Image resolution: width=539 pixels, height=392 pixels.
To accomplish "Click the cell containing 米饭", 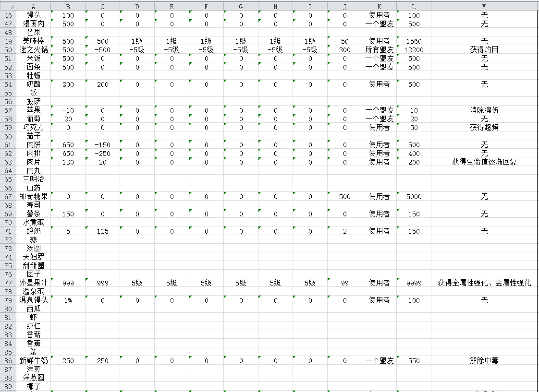I will pos(33,59).
